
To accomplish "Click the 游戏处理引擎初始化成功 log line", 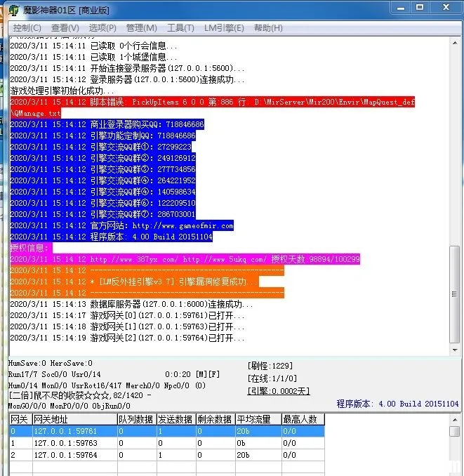I will pyautogui.click(x=62, y=91).
